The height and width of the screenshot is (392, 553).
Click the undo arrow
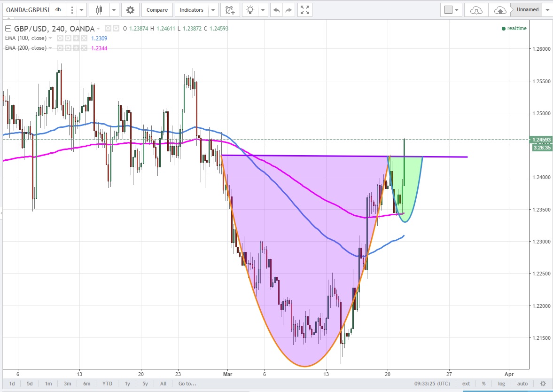pos(277,10)
